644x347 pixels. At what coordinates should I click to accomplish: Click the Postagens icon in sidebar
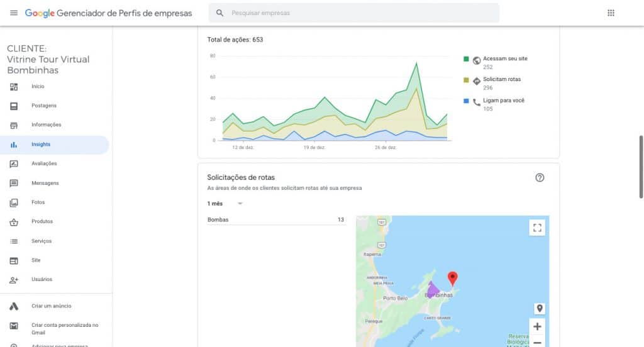pyautogui.click(x=14, y=106)
